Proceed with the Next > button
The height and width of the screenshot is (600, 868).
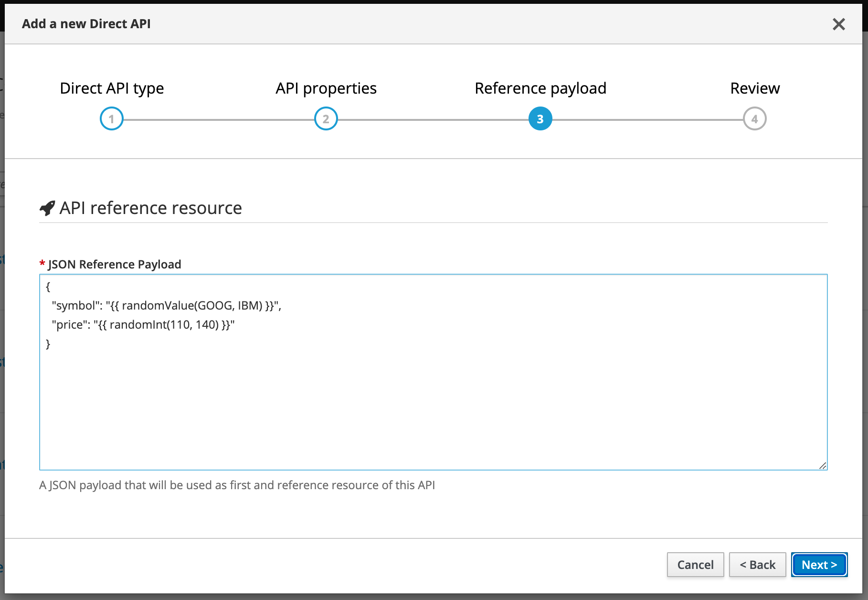click(819, 565)
